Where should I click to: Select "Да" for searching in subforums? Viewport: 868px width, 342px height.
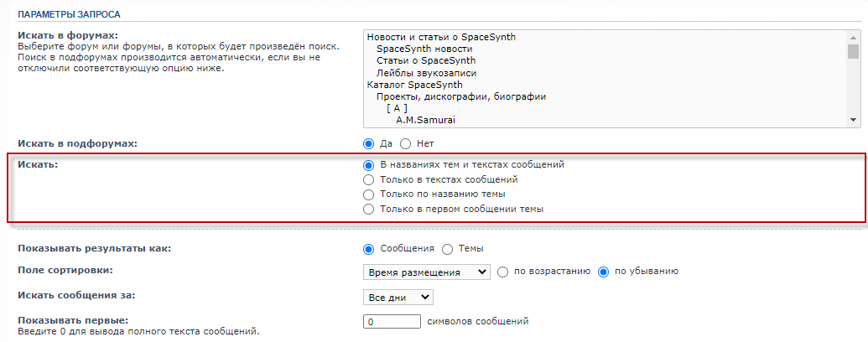coord(369,144)
